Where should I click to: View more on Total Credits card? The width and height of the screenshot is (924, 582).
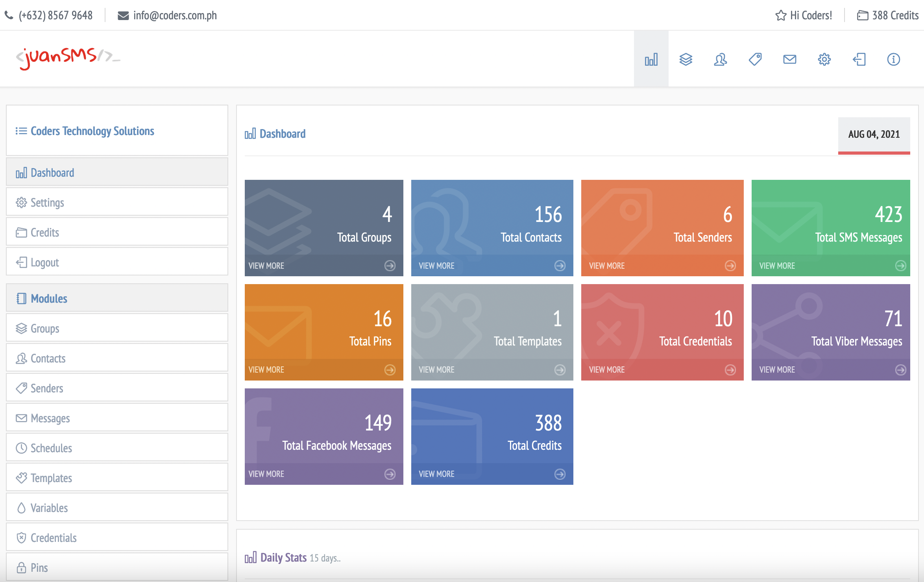(436, 474)
